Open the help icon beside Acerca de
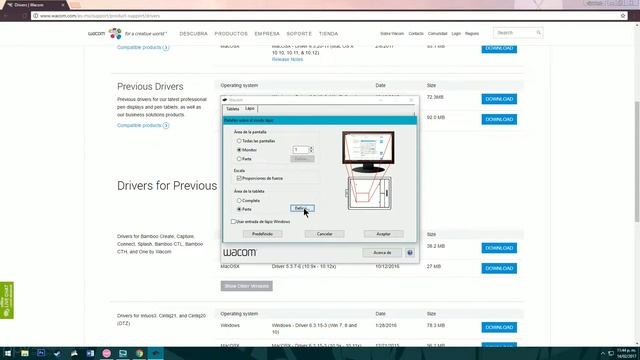 click(410, 253)
